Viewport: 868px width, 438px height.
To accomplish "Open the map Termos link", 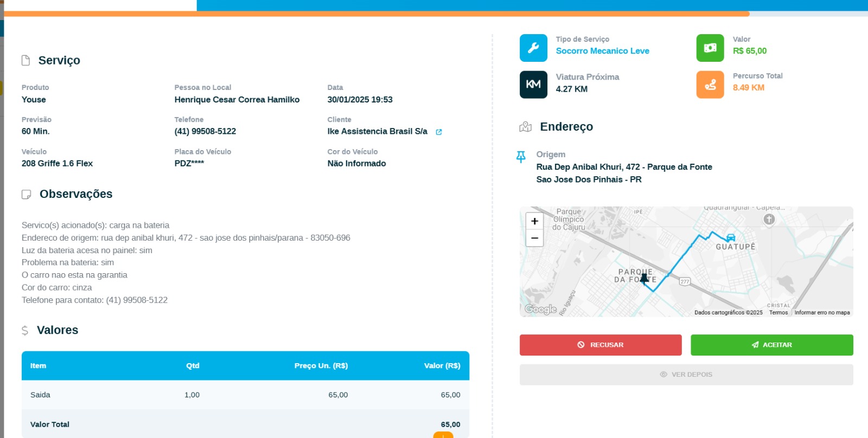I will pyautogui.click(x=778, y=313).
